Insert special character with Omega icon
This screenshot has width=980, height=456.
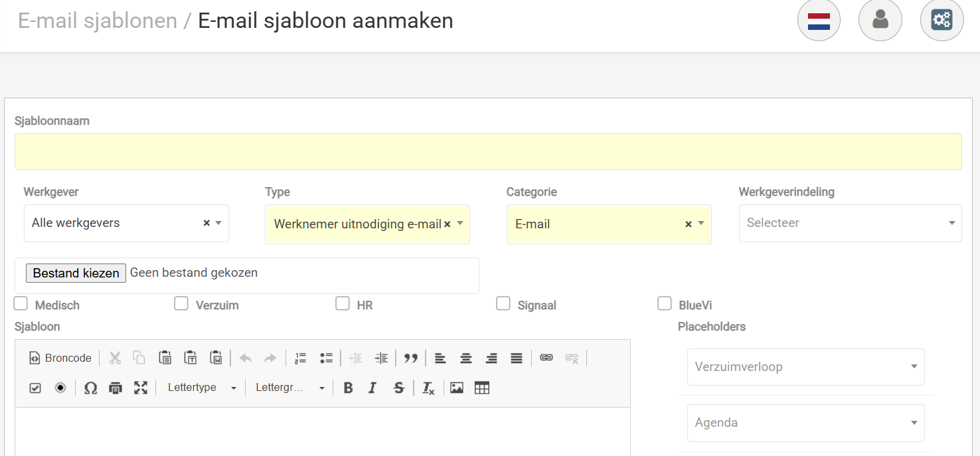pyautogui.click(x=91, y=388)
